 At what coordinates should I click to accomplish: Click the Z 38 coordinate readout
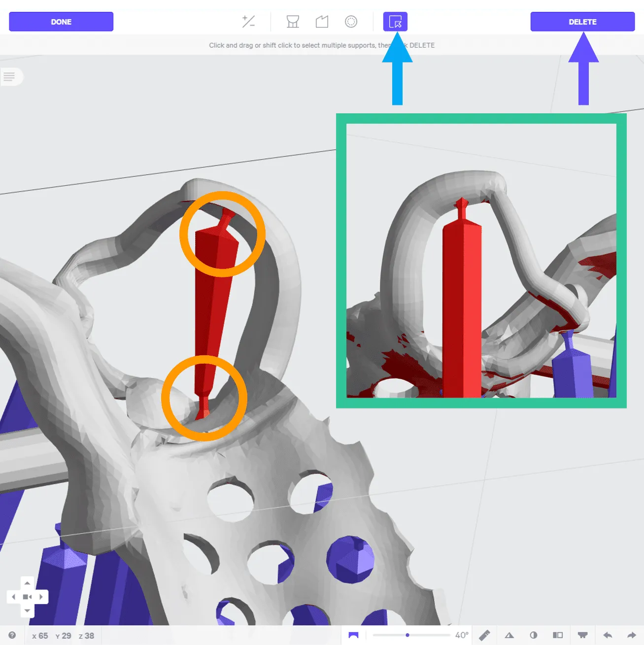click(x=86, y=636)
